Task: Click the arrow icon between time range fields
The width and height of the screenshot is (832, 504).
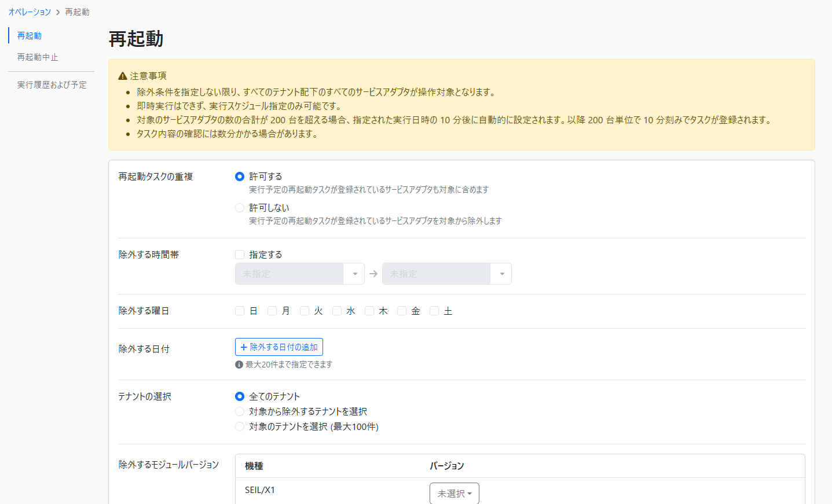Action: pos(373,274)
